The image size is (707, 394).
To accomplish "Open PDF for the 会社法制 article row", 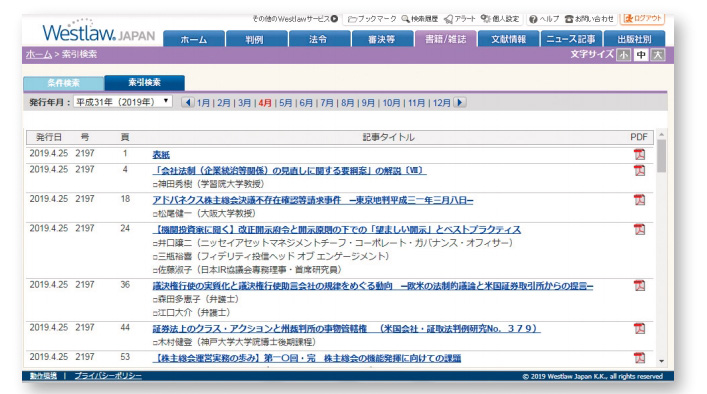I will [639, 170].
